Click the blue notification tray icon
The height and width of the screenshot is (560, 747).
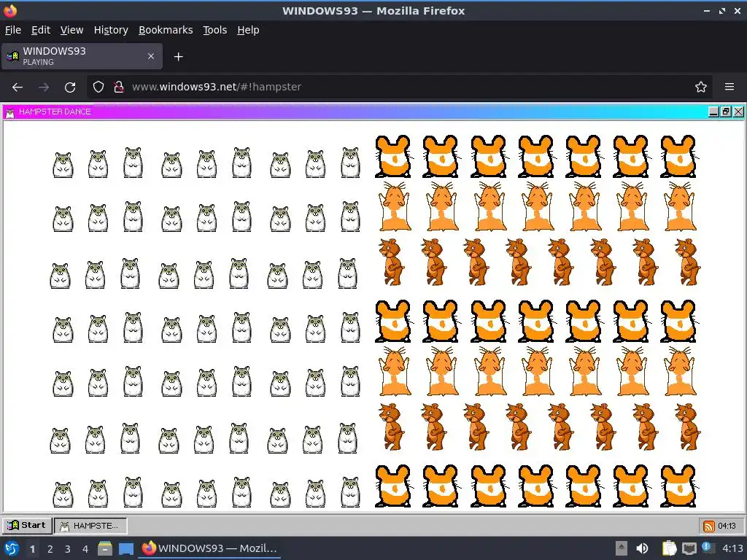pyautogui.click(x=708, y=548)
